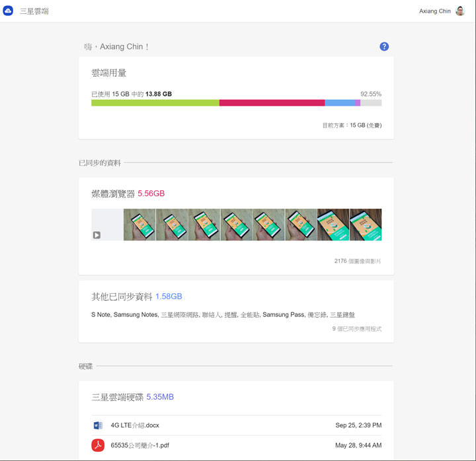The height and width of the screenshot is (461, 476).
Task: Select the first phone photo thumbnail
Action: (139, 225)
